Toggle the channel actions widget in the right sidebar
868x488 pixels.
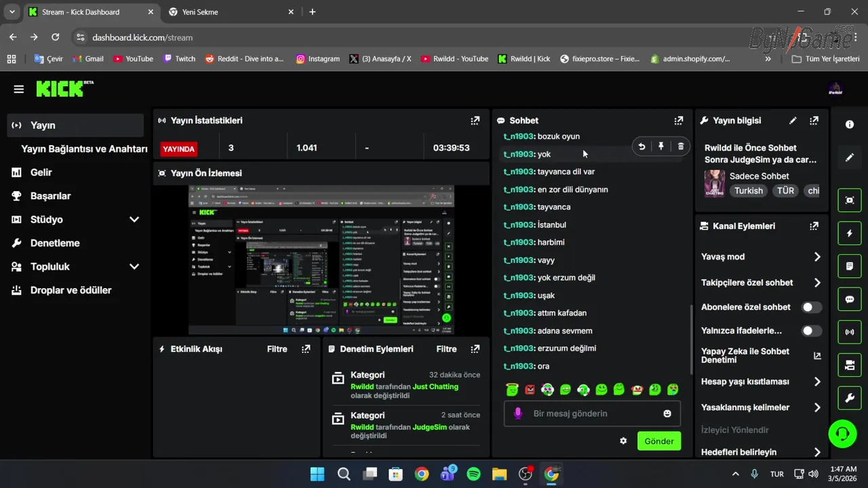pos(850,365)
